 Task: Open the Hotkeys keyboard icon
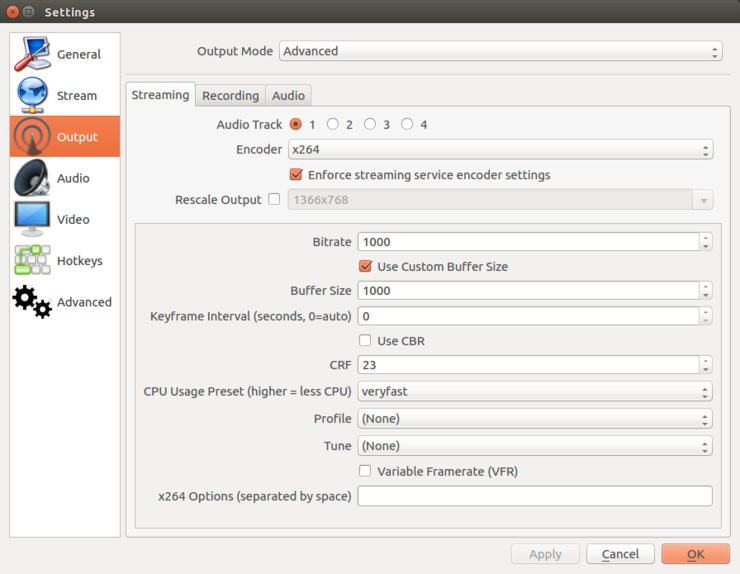(x=32, y=260)
